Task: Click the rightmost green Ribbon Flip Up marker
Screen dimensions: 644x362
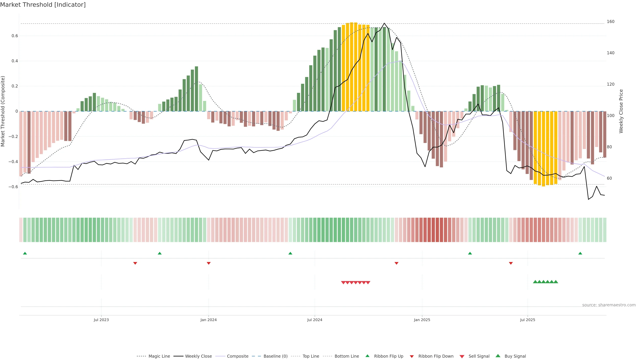Action: [x=580, y=253]
